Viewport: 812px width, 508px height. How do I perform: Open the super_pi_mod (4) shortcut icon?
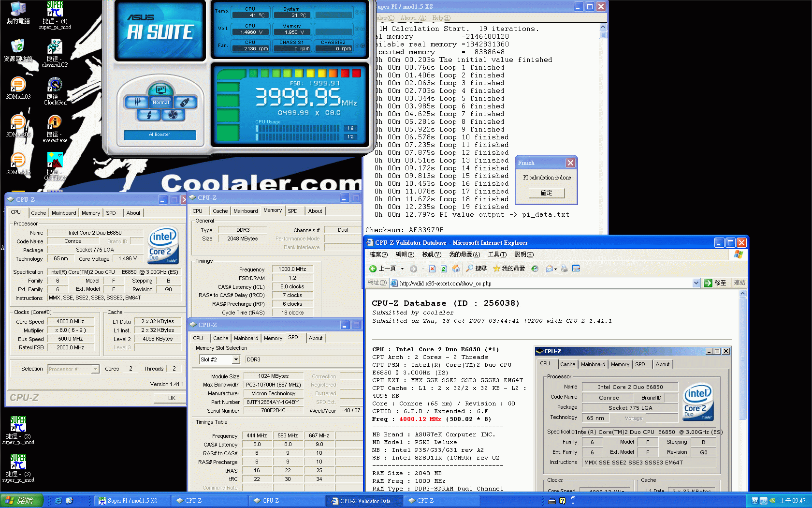55,15
